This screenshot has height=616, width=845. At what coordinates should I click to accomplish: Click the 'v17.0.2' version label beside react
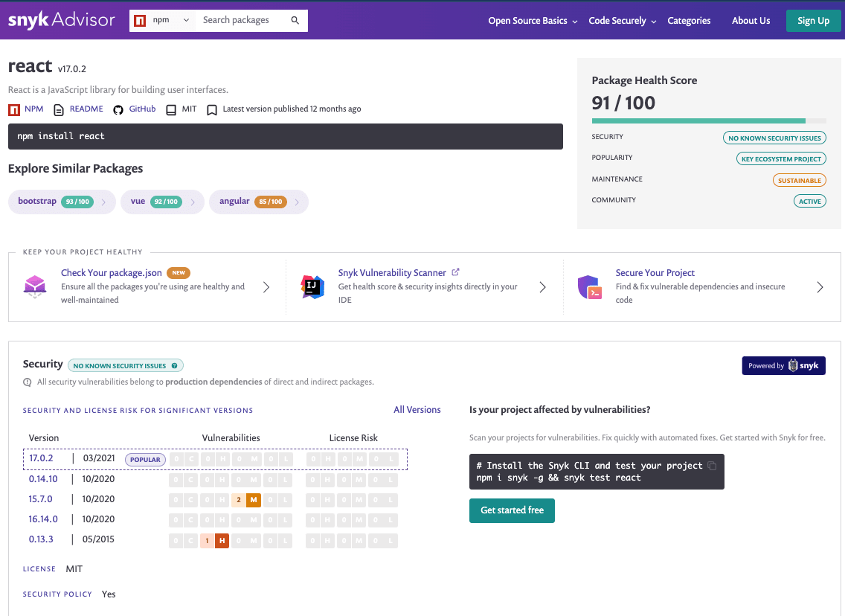tap(71, 69)
